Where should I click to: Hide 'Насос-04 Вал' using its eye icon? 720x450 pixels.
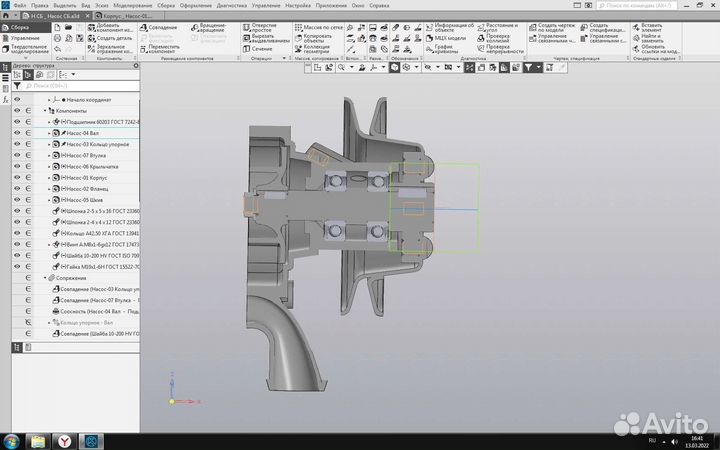pyautogui.click(x=17, y=133)
